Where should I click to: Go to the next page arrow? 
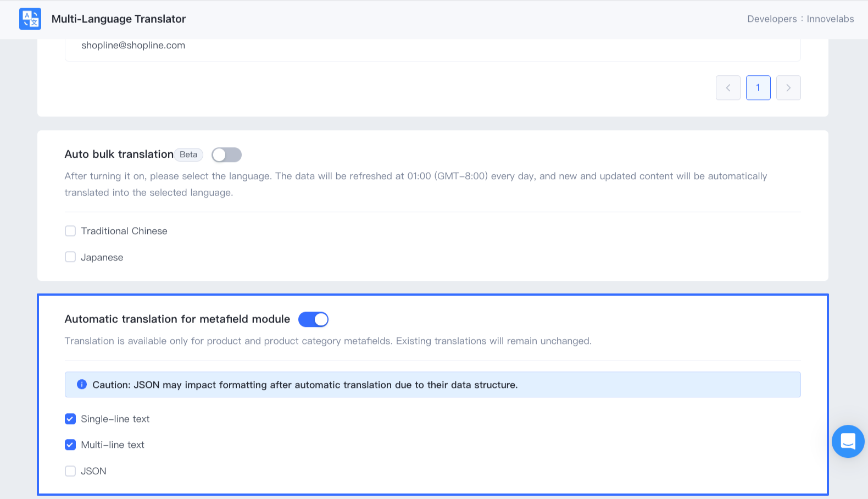click(788, 88)
